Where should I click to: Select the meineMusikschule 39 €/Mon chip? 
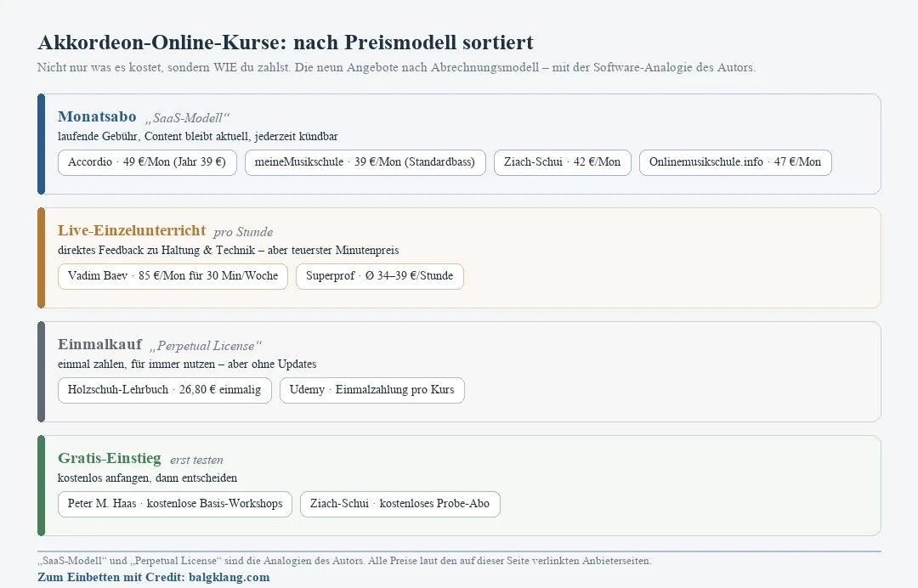pos(365,162)
